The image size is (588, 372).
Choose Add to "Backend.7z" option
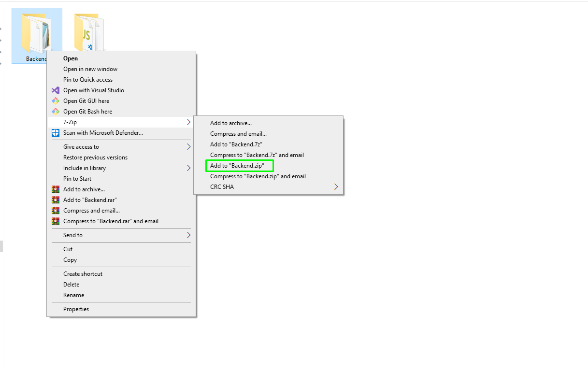tap(236, 144)
